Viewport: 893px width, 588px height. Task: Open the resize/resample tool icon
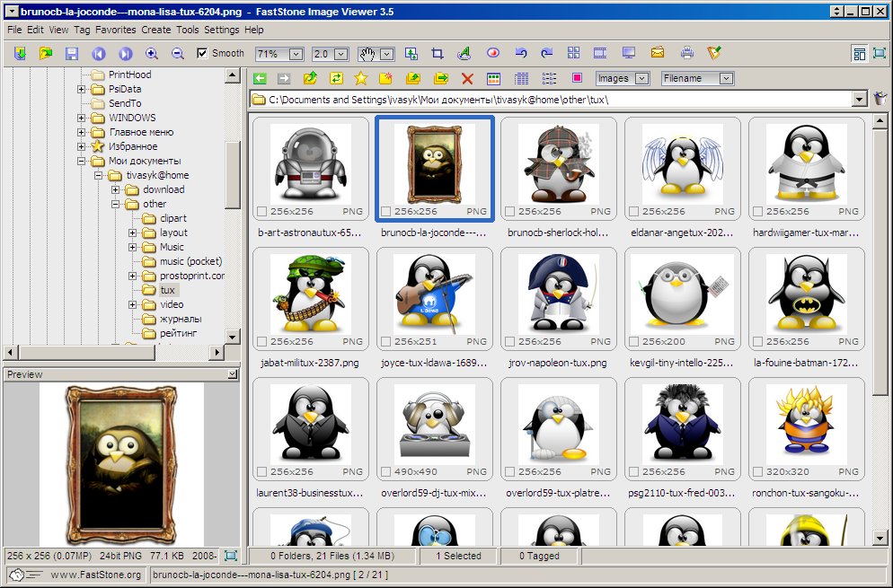pyautogui.click(x=411, y=54)
